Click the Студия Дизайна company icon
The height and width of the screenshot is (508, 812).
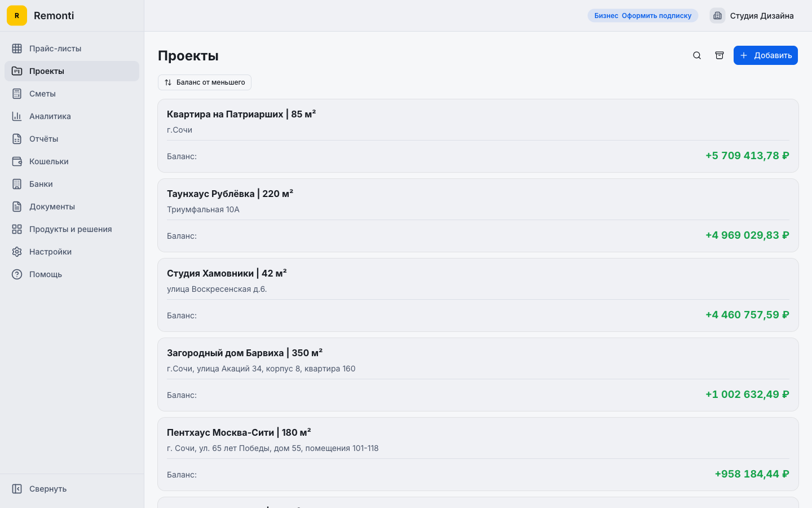717,16
